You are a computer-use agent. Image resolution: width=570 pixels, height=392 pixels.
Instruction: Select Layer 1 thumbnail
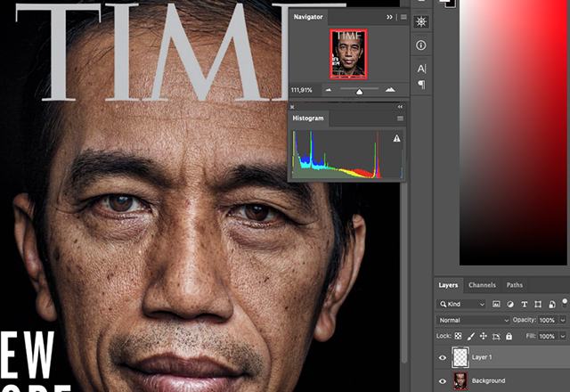[460, 357]
